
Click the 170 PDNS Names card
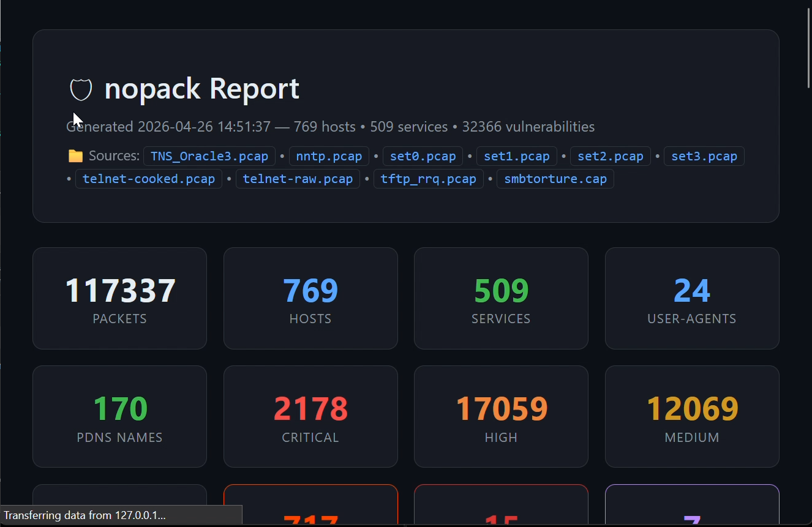tap(119, 416)
